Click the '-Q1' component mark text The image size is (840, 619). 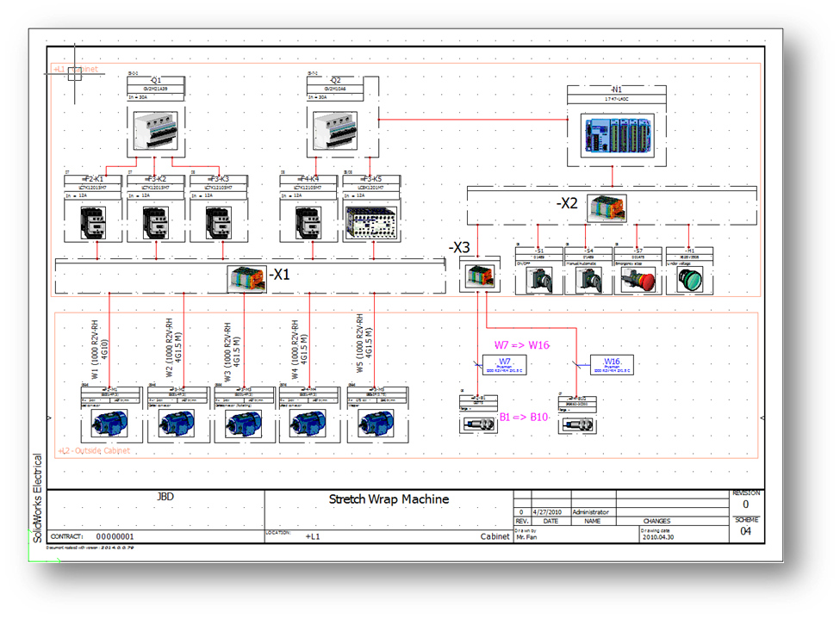coord(155,80)
